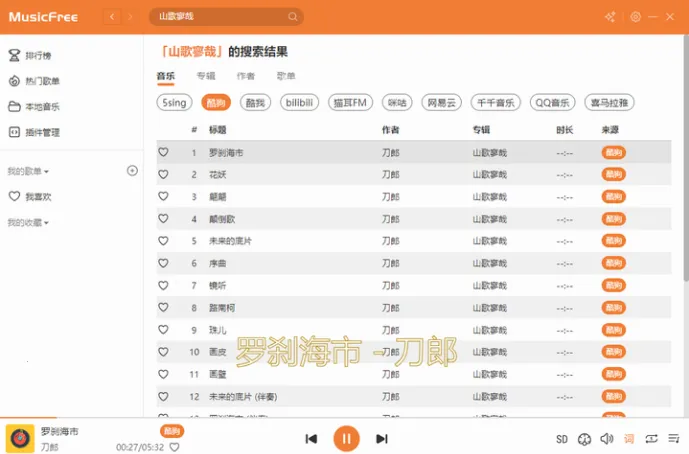Like song 花妖 heart icon
Image resolution: width=689 pixels, height=454 pixels.
click(163, 174)
